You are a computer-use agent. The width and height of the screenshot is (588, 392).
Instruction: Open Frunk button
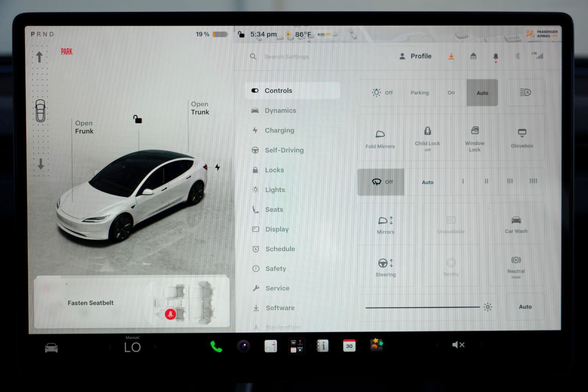[84, 127]
